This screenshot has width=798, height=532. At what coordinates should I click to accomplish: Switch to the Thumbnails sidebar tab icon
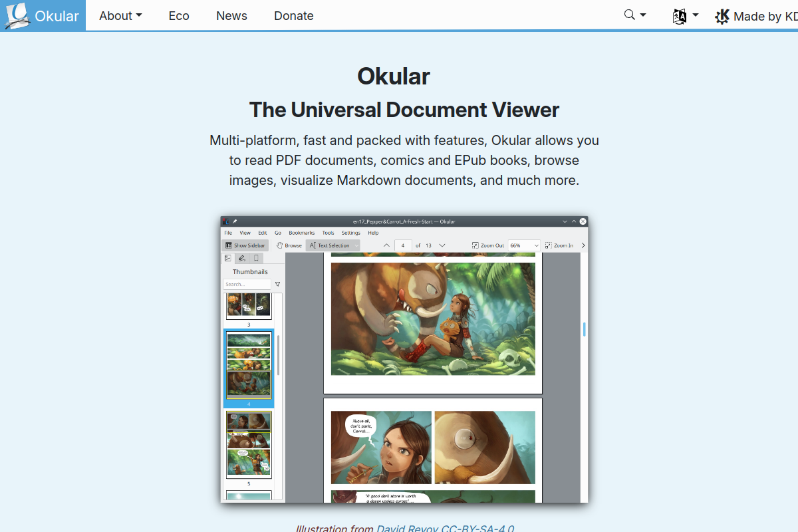click(x=228, y=258)
